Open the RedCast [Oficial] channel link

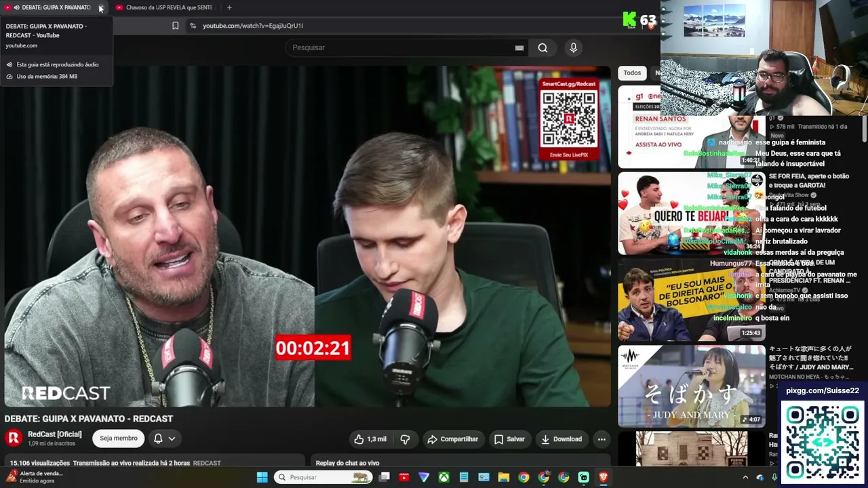(55, 434)
